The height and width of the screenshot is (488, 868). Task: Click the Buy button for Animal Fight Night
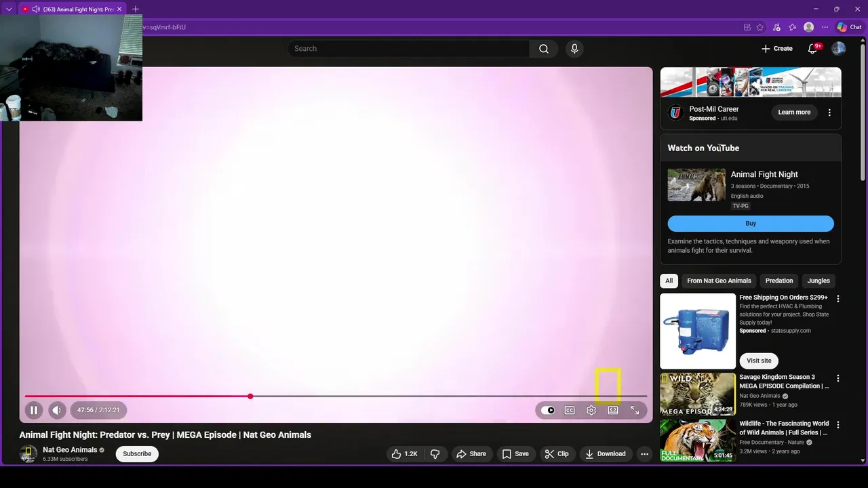[751, 224]
